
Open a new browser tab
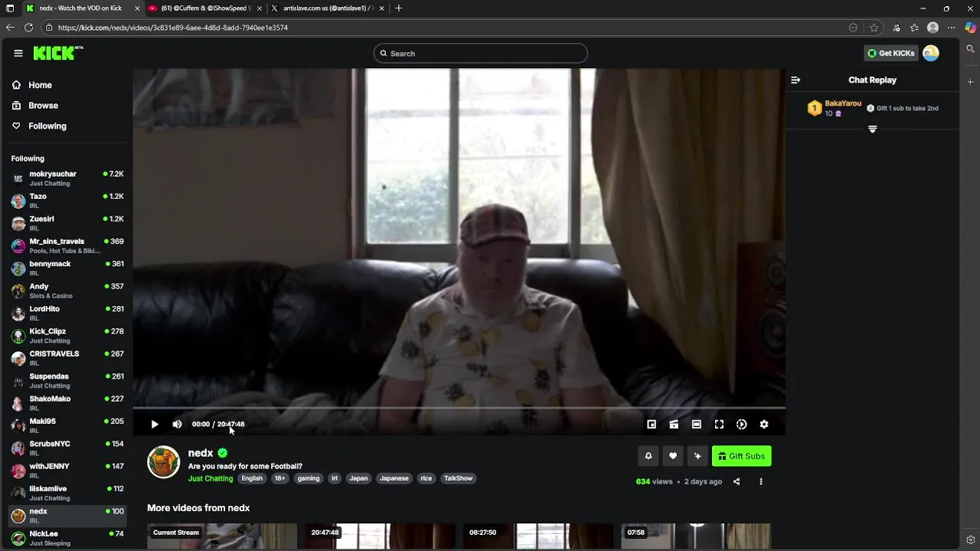tap(399, 8)
